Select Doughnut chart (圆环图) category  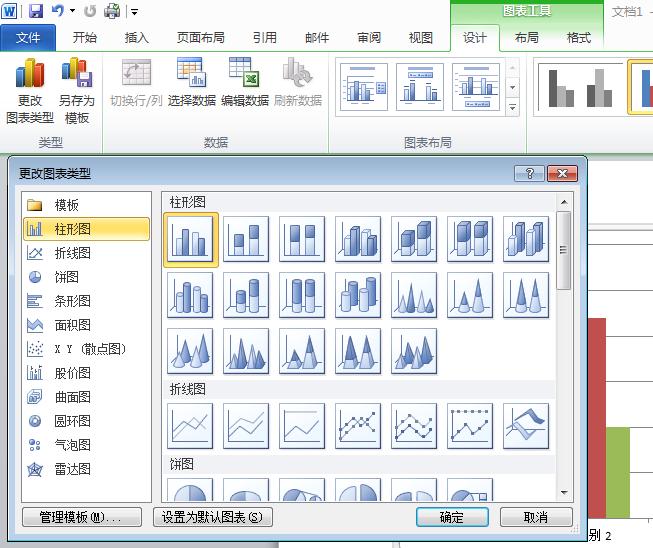(86, 421)
